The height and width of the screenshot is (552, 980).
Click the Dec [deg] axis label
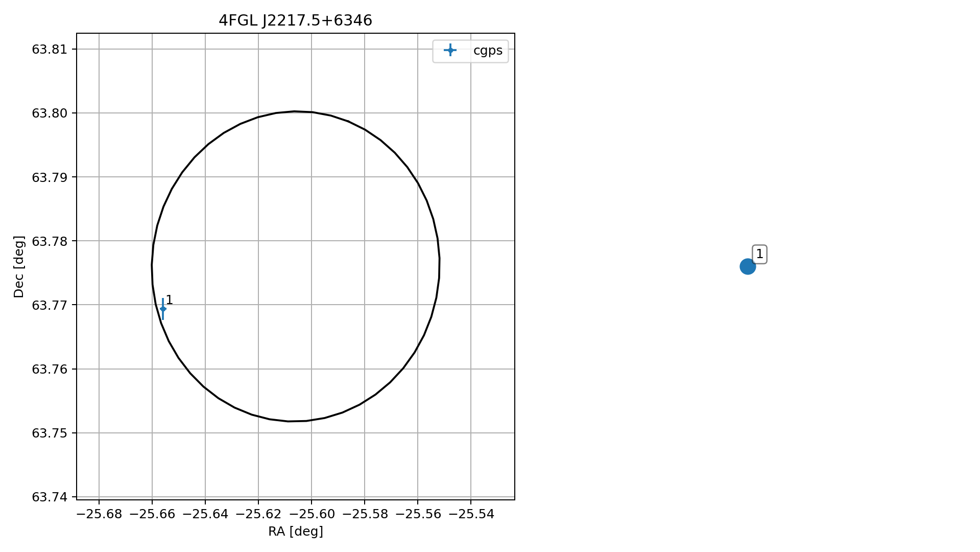pos(19,266)
